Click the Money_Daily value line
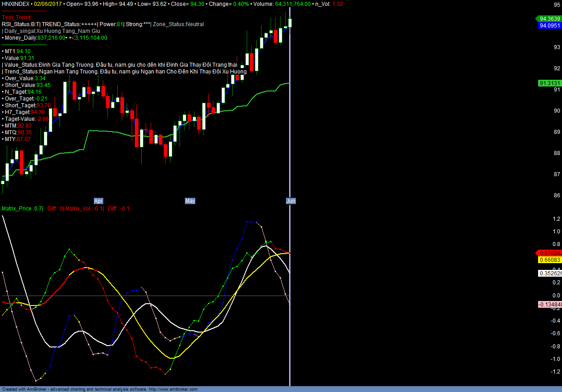Viewport: 562px width, 392px height. coord(55,38)
